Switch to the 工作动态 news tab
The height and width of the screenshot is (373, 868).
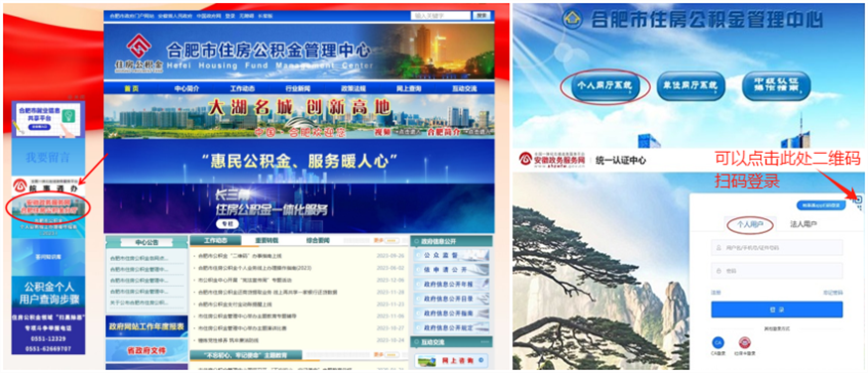pos(216,240)
